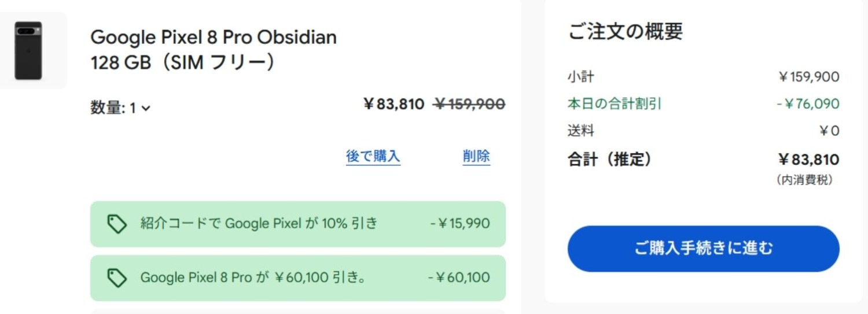Click the 合計（推定） label

point(609,160)
